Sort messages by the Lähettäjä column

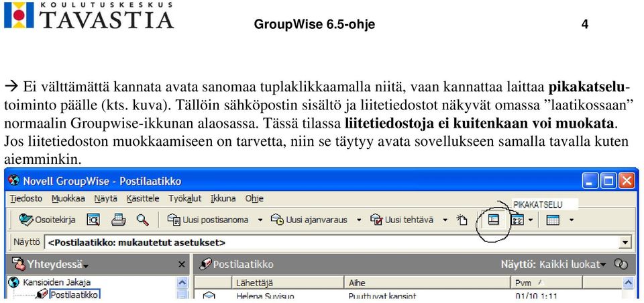(287, 283)
